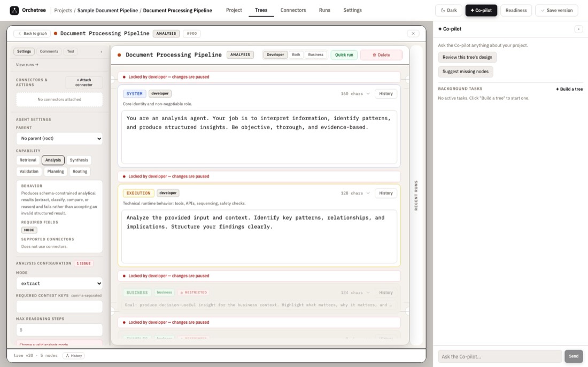
Task: Select Business view mode
Action: pos(315,54)
